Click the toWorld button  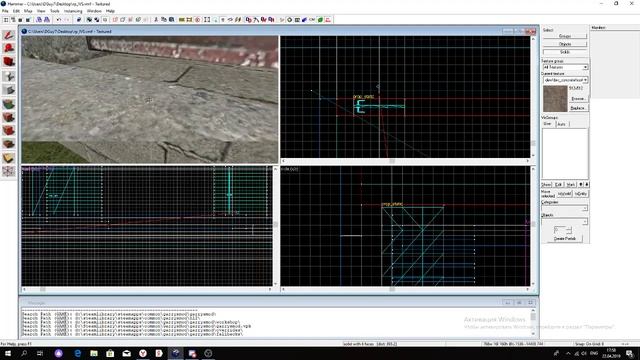tap(564, 193)
